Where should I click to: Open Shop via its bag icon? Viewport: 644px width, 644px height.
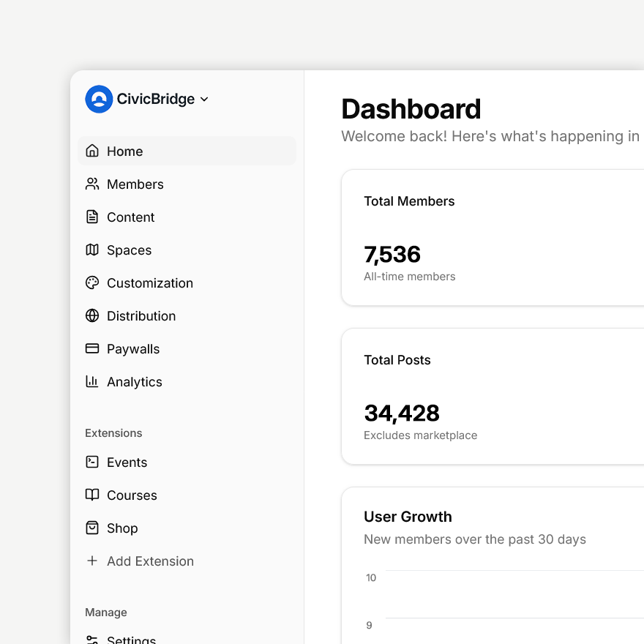(x=91, y=528)
